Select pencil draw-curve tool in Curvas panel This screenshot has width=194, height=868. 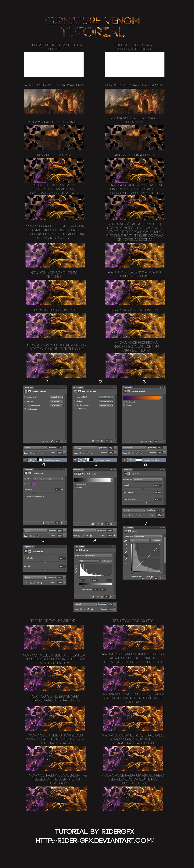point(126,559)
